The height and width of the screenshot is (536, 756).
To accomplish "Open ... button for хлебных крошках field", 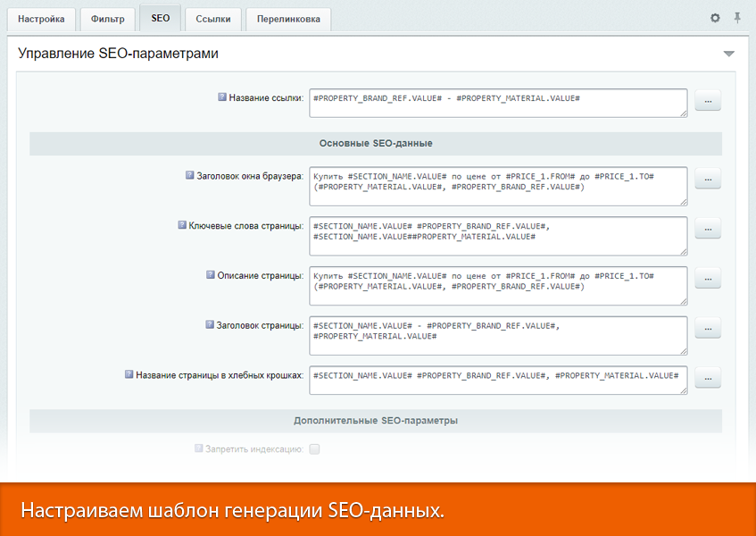I will click(707, 377).
